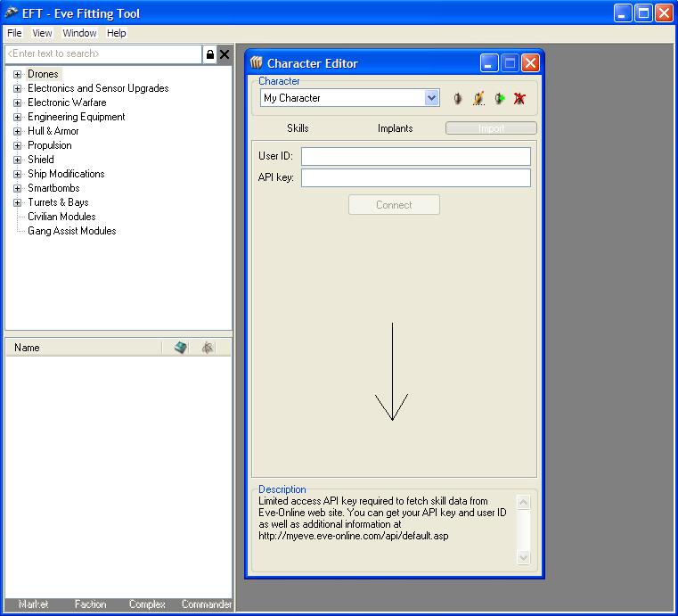Focus the User ID field
The width and height of the screenshot is (678, 616).
(415, 156)
